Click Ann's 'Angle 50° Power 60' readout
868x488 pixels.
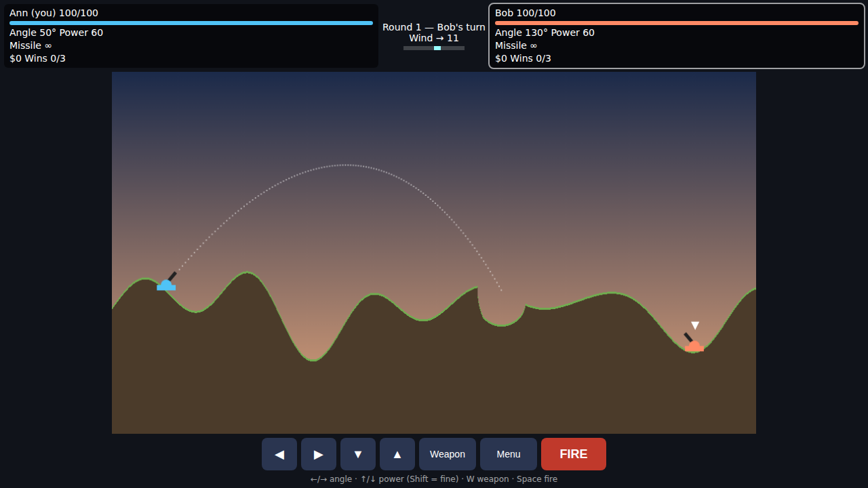click(56, 33)
